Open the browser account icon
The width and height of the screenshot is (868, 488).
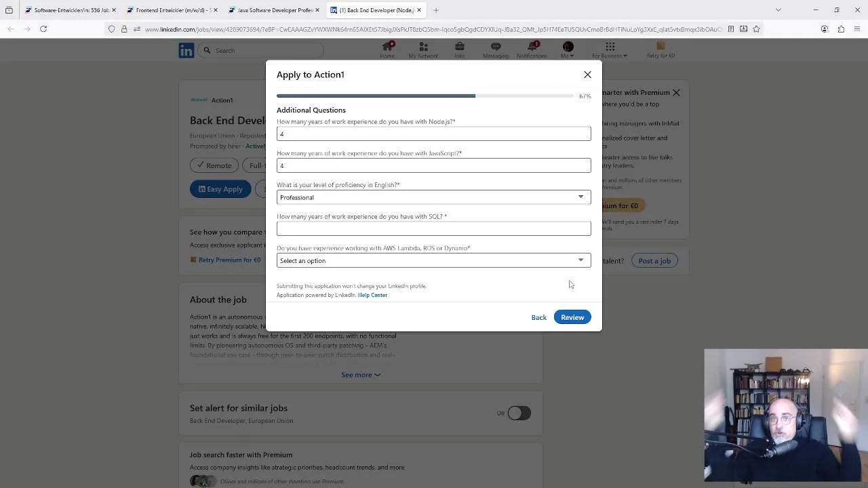coord(825,29)
